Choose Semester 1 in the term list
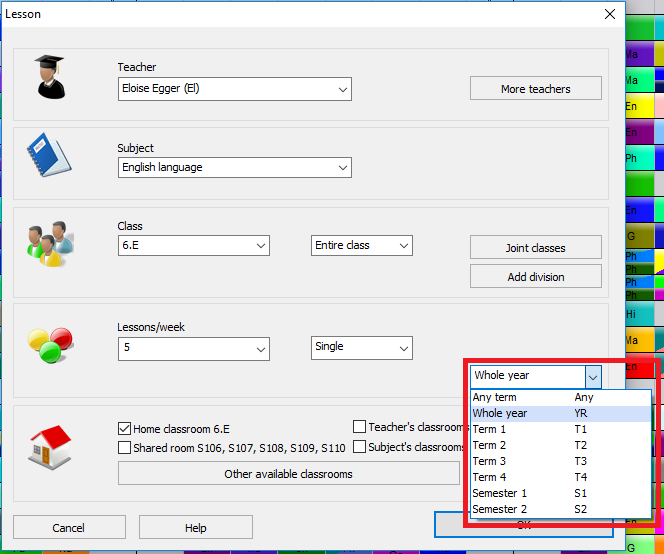 (x=499, y=494)
